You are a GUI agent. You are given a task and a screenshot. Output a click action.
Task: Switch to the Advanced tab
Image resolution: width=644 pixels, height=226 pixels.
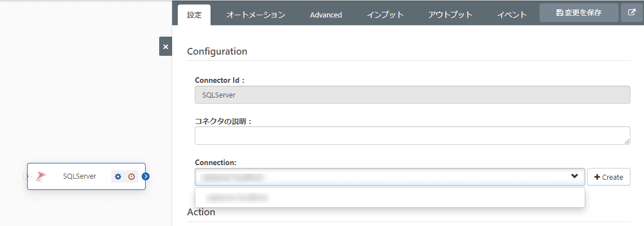tap(326, 15)
